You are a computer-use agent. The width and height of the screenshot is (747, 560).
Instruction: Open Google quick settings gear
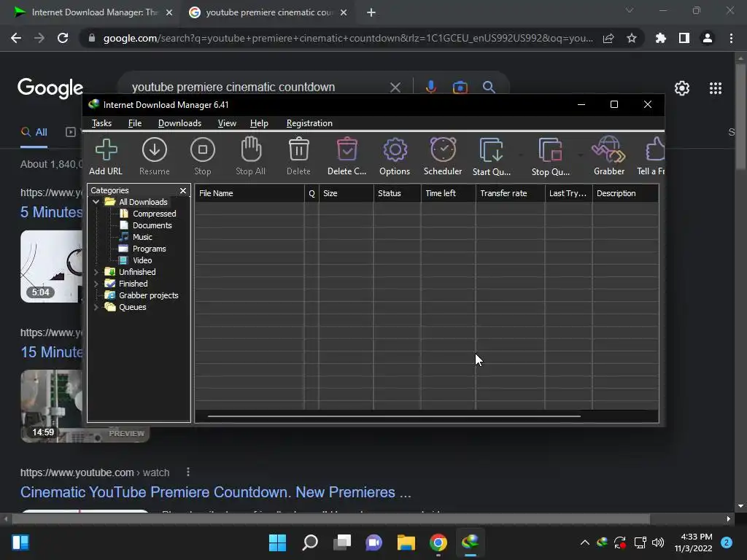pyautogui.click(x=682, y=88)
